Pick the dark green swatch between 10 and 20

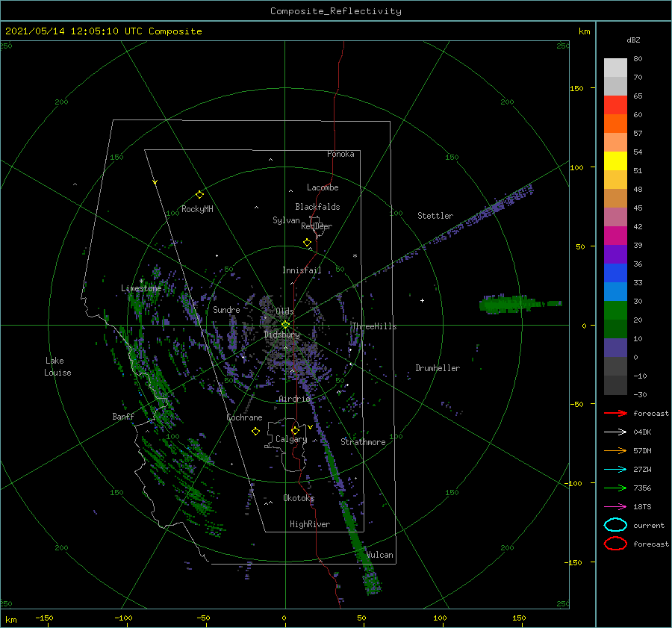[x=615, y=329]
